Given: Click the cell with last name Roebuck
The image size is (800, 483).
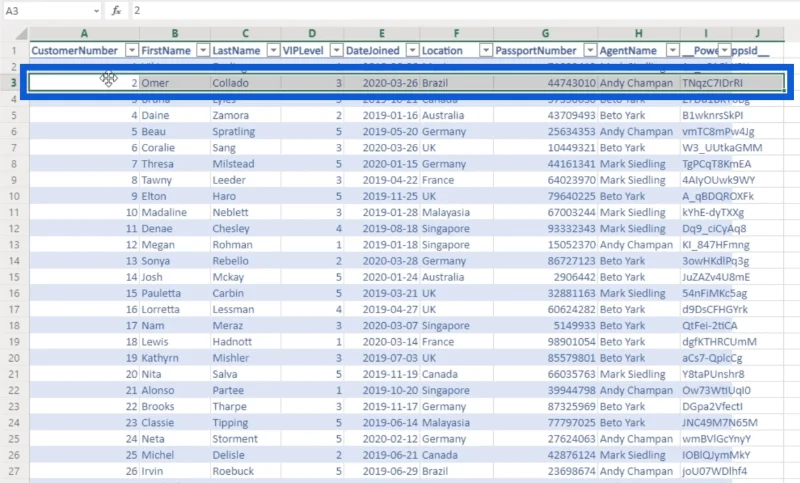Looking at the screenshot, I should 245,471.
